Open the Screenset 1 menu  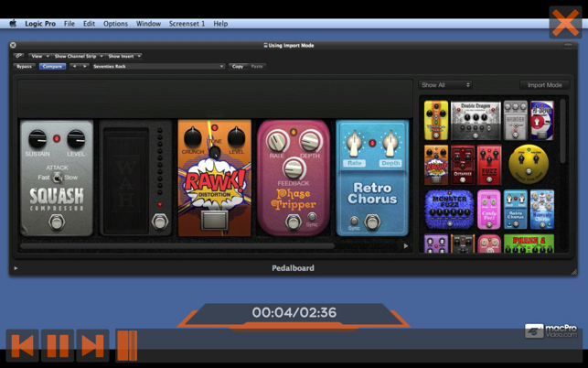click(x=187, y=24)
